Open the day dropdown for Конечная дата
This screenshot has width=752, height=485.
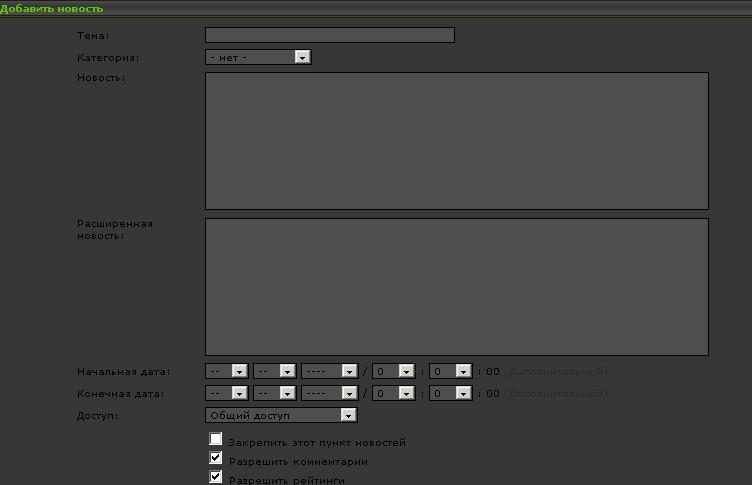pos(226,393)
